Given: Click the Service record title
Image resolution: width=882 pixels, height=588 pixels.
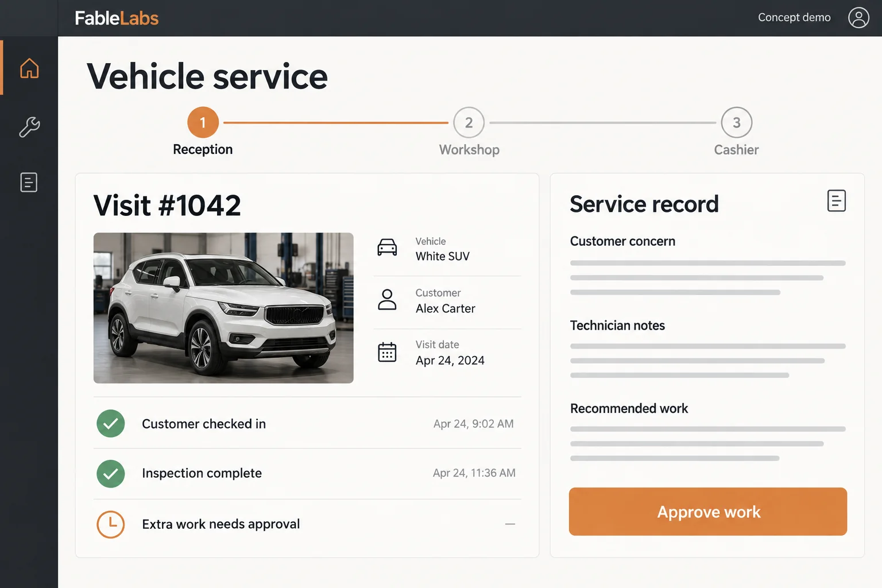Looking at the screenshot, I should (644, 204).
